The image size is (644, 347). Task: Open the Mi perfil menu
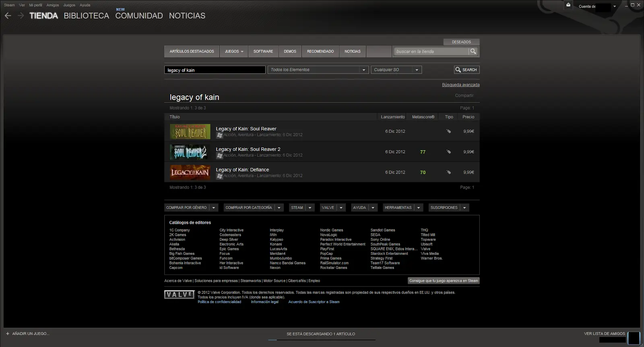coord(35,5)
